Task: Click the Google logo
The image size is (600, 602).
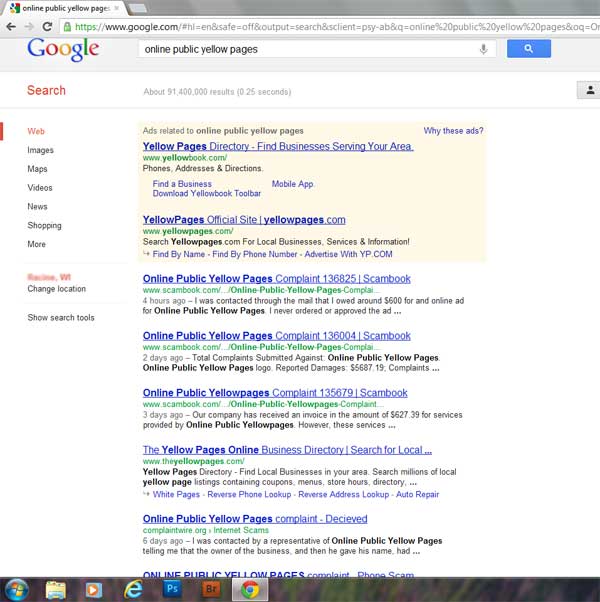Action: click(63, 50)
